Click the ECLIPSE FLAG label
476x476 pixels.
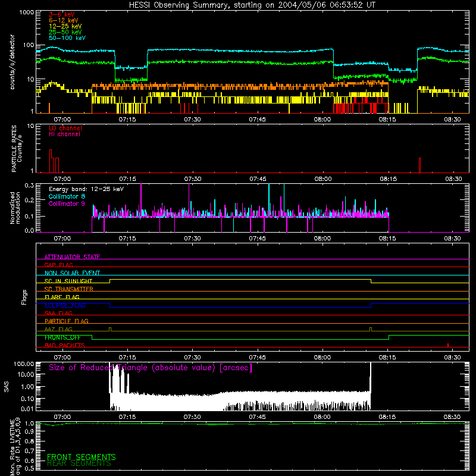65,305
